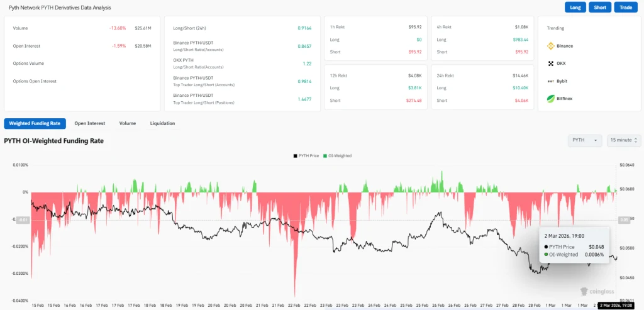Click the 0.0100% left axis label
Viewport: 644px width, 310px height.
pos(21,165)
